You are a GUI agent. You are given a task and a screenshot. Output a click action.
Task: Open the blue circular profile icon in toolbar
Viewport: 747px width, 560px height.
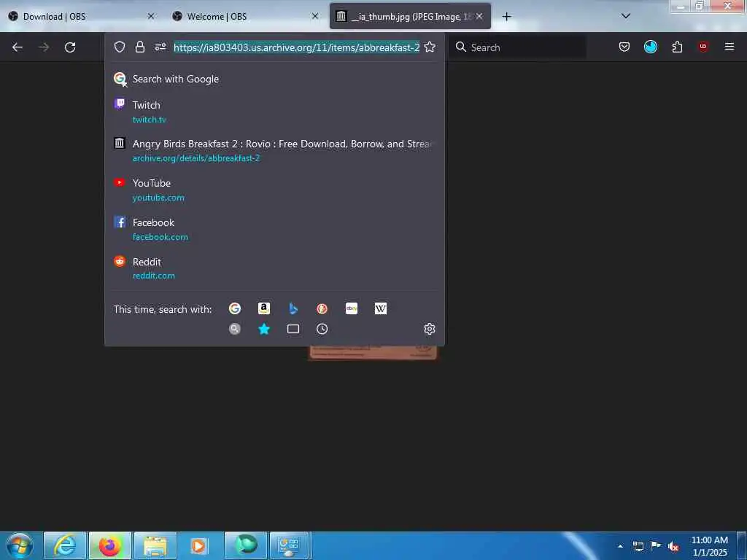point(650,47)
